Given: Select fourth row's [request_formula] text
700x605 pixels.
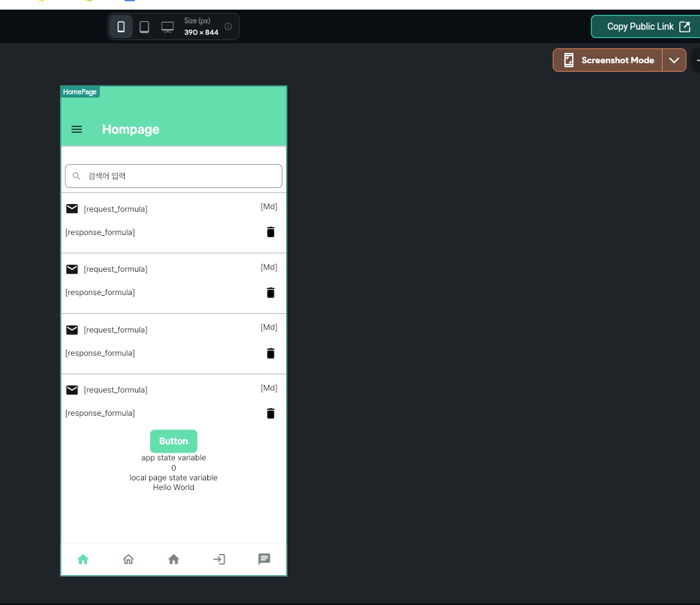Looking at the screenshot, I should [116, 390].
